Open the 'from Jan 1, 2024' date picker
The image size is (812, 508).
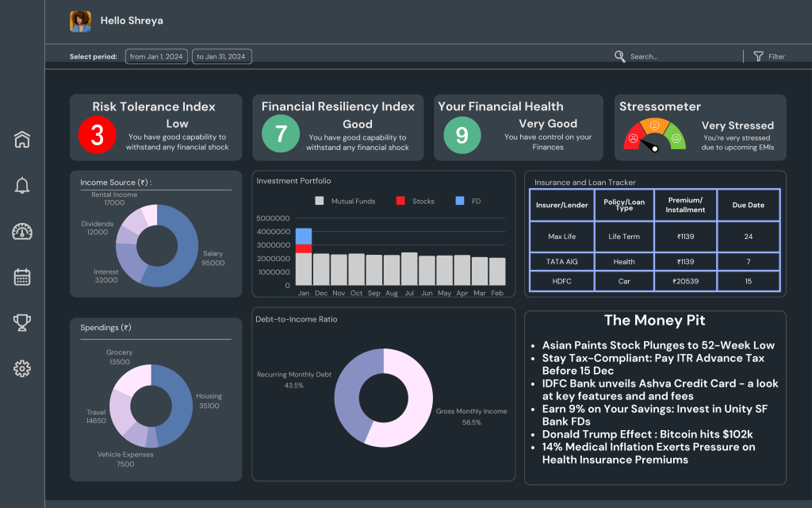[x=156, y=56]
